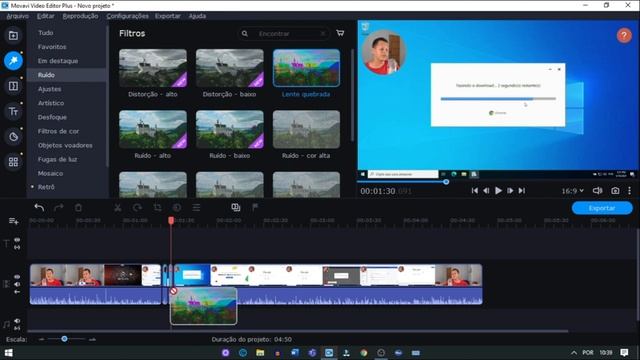
Task: Redo the undone action
Action: (x=59, y=208)
